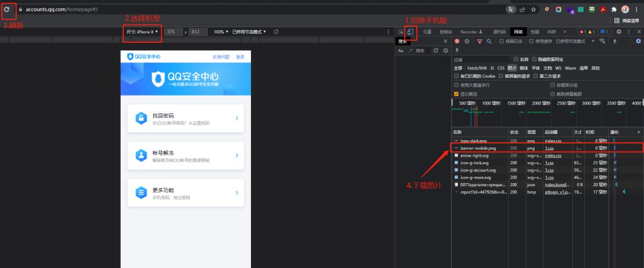Select banner-mobile.png request row

click(547, 148)
